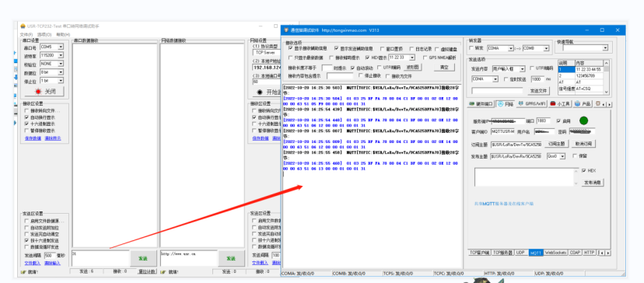Open the 硬件端口 hardware port tab
Image resolution: width=644 pixels, height=283 pixels.
pos(481,104)
